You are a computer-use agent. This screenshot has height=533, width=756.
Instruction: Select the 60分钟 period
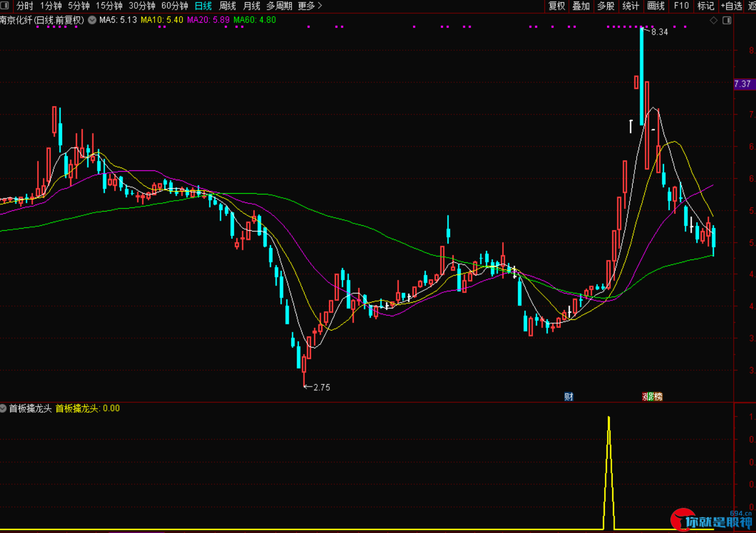pyautogui.click(x=175, y=6)
